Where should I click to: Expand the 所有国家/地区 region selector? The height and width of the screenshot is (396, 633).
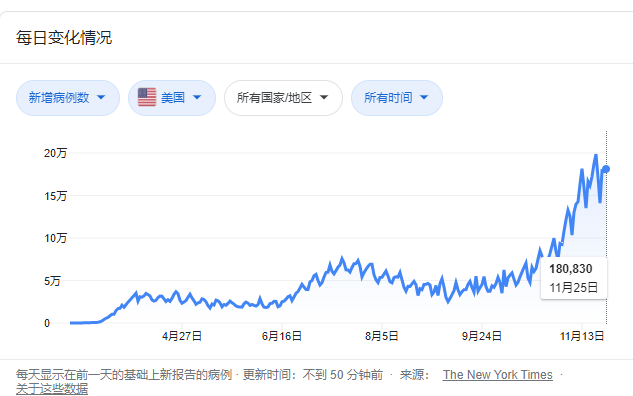tap(283, 98)
